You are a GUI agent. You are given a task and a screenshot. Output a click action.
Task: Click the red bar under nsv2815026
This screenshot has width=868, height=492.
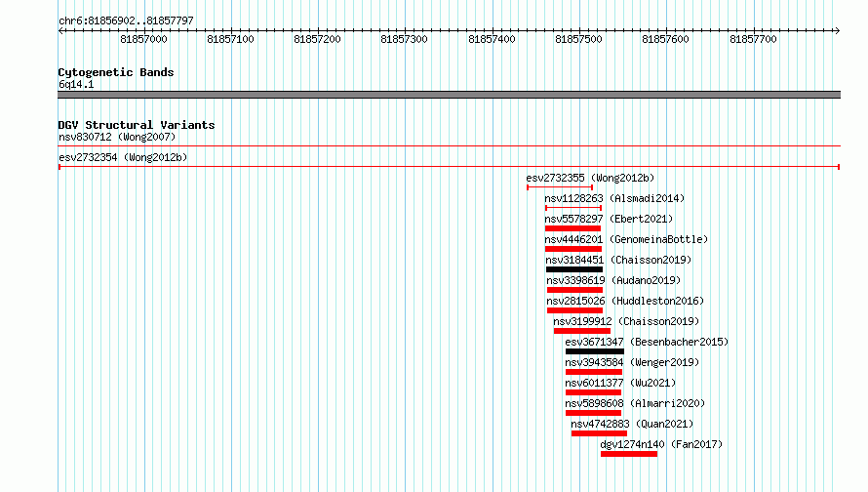(x=574, y=310)
